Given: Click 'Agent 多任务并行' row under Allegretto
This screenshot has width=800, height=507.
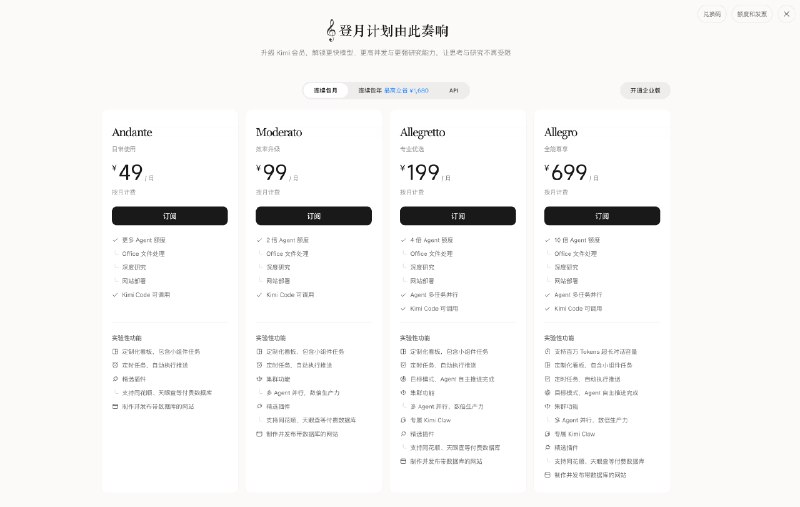Looking at the screenshot, I should coord(429,295).
